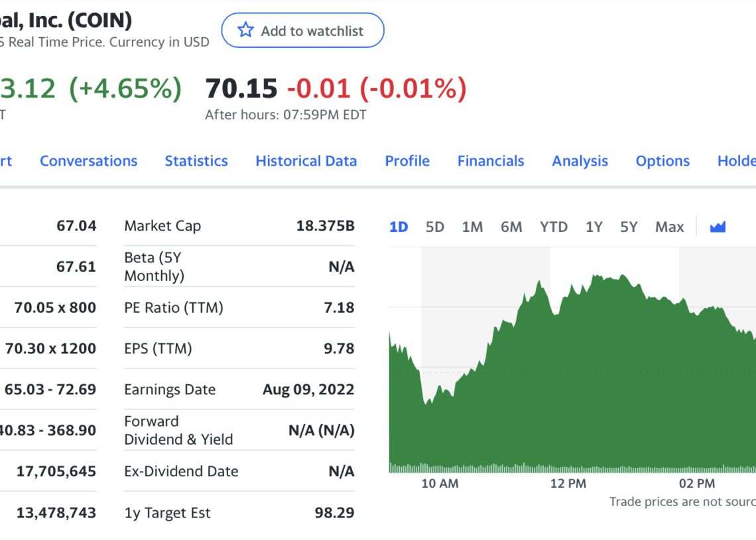Switch to the Conversations tab

click(x=88, y=161)
